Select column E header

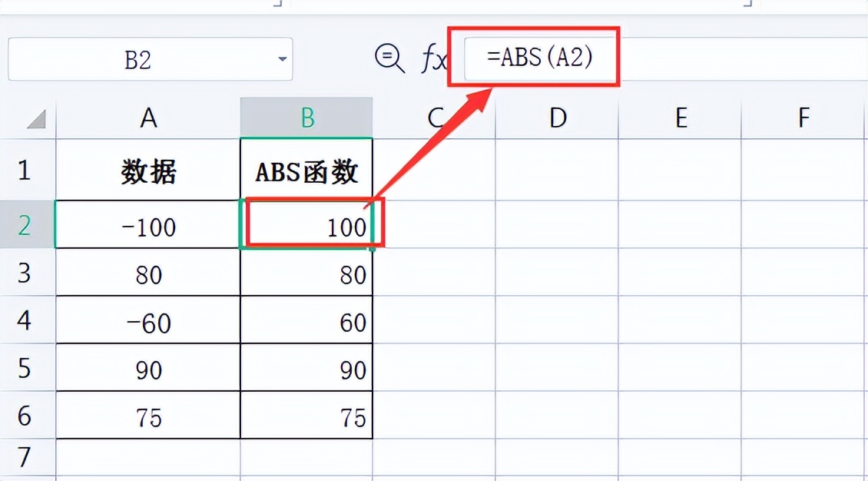click(x=681, y=118)
